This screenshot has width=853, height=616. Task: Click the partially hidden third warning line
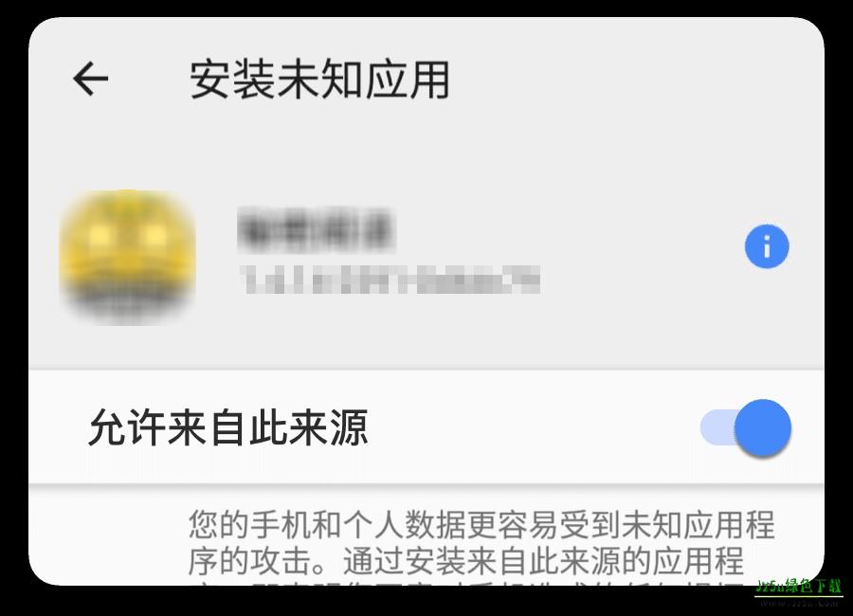click(468, 584)
